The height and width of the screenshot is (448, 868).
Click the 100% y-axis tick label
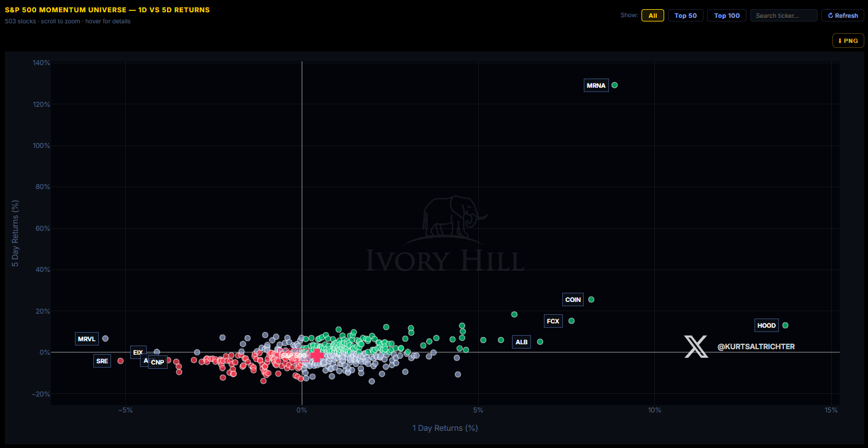pos(41,145)
